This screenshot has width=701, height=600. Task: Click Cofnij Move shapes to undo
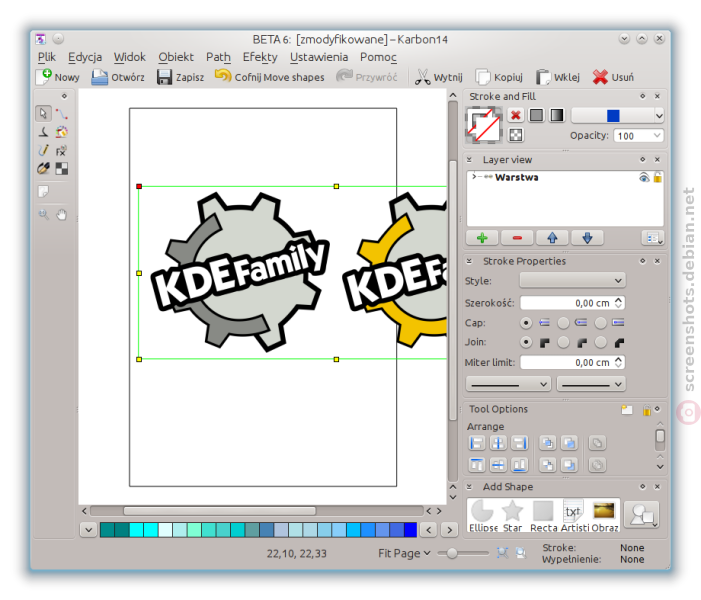(x=270, y=77)
